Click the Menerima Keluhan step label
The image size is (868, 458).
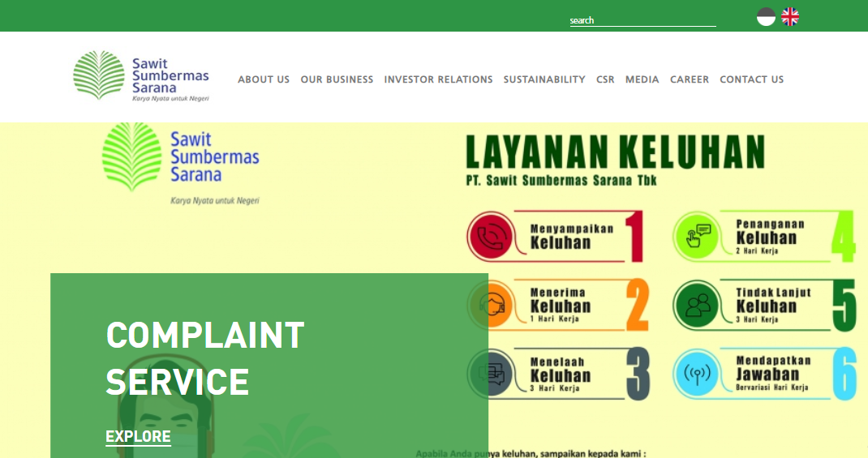[561, 306]
